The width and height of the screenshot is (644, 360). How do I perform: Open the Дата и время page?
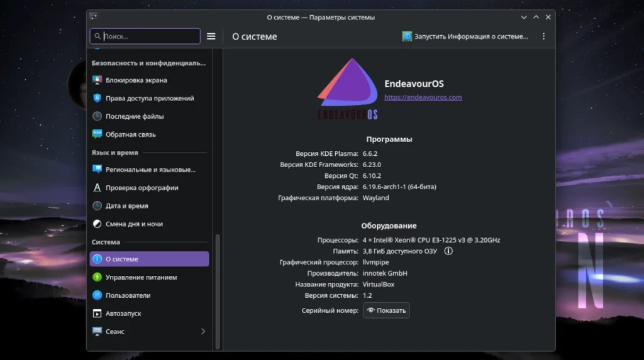click(149, 205)
